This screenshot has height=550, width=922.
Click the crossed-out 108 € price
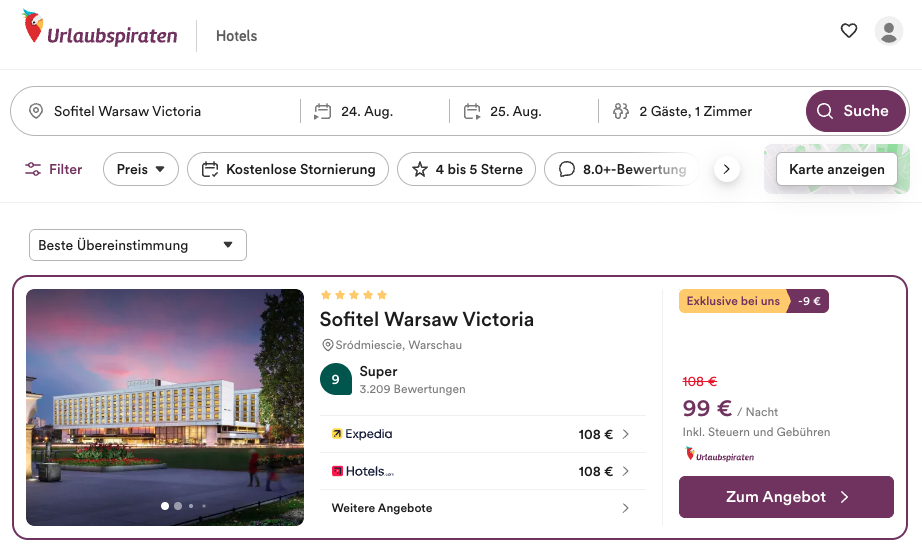pos(700,382)
